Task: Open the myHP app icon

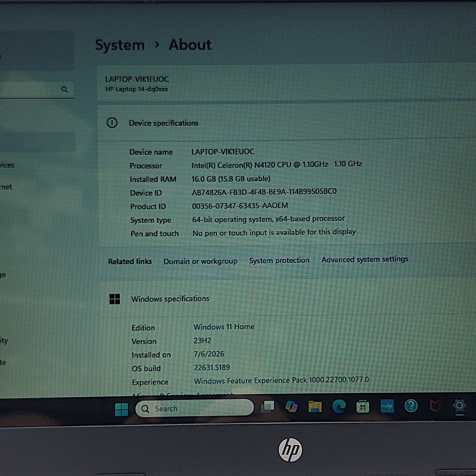Action: [x=387, y=406]
